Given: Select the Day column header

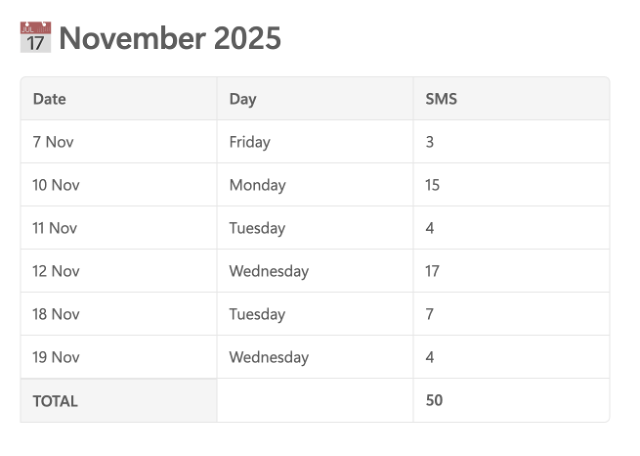Looking at the screenshot, I should [315, 98].
